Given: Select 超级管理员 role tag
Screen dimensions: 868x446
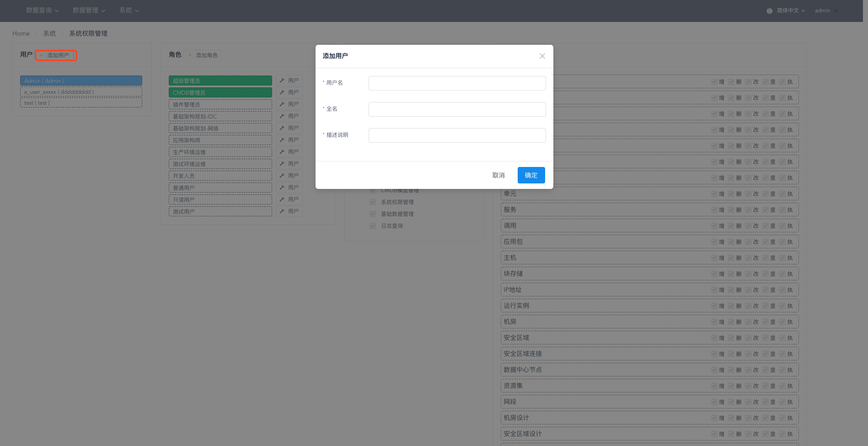Looking at the screenshot, I should coord(220,81).
